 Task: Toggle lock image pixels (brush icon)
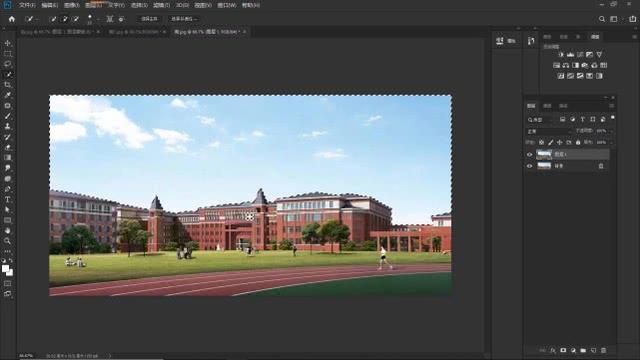(551, 142)
